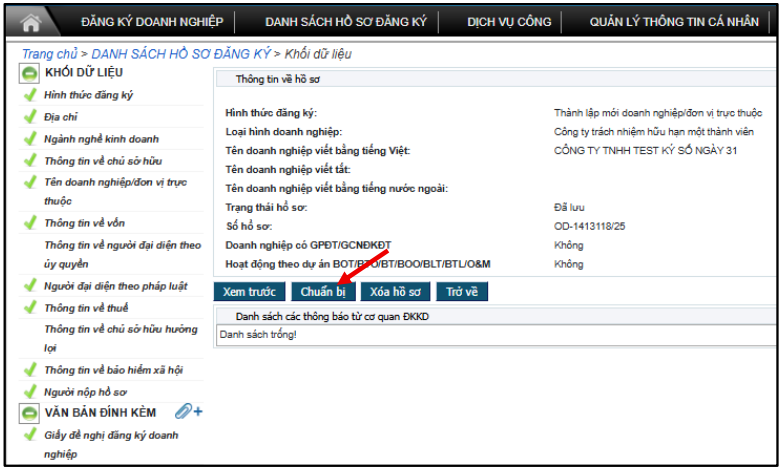Open Thông tin về người đại diện theo ủy quyền
The image size is (779, 471).
[122, 254]
